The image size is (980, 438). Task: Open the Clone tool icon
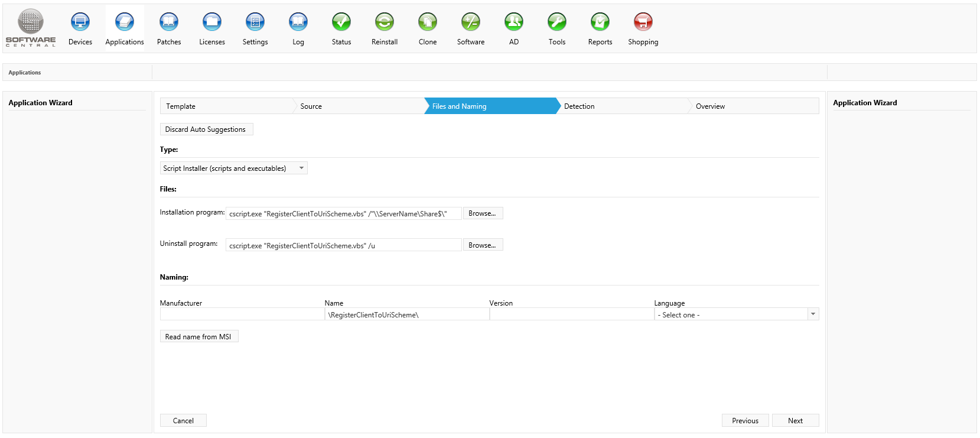coord(428,22)
